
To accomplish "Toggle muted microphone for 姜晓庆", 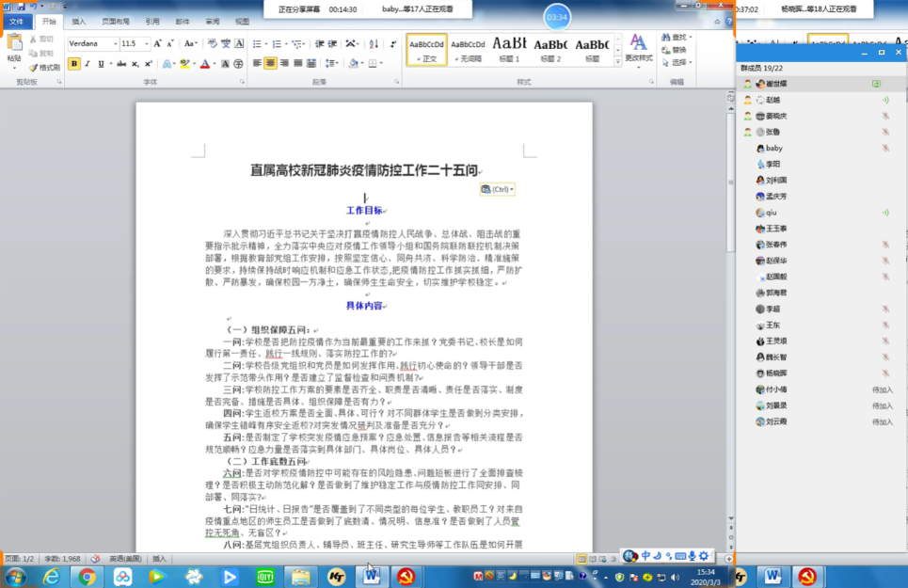I will point(885,117).
